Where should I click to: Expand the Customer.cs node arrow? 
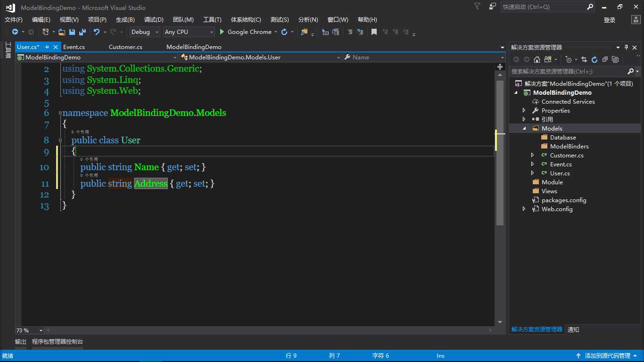533,156
